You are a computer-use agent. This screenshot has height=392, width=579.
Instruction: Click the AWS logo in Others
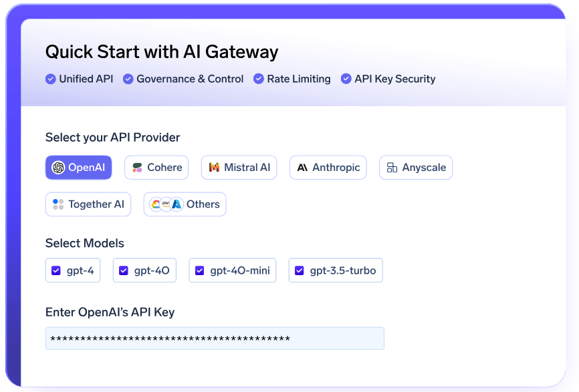166,204
